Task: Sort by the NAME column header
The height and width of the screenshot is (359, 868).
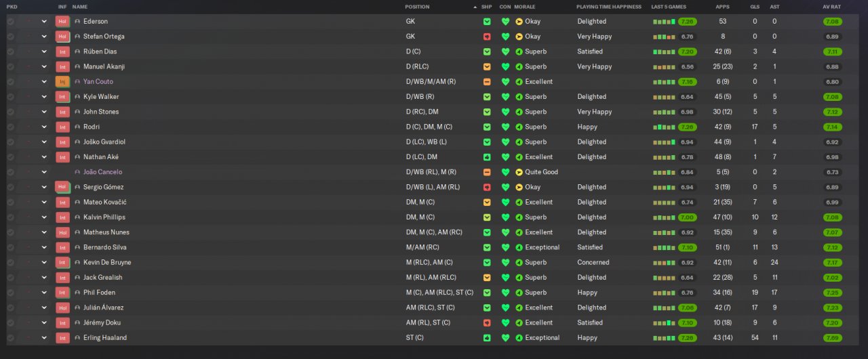Action: 80,7
